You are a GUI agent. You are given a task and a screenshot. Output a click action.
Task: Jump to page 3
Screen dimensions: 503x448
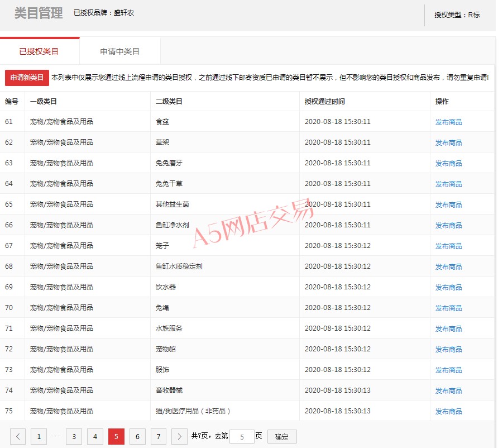tap(74, 437)
